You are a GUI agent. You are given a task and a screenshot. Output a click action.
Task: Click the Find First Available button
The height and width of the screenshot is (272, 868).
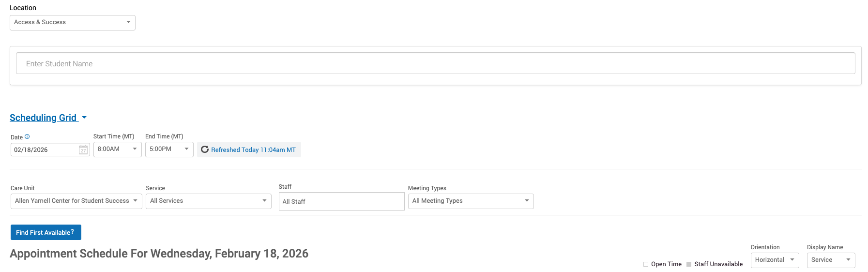46,232
